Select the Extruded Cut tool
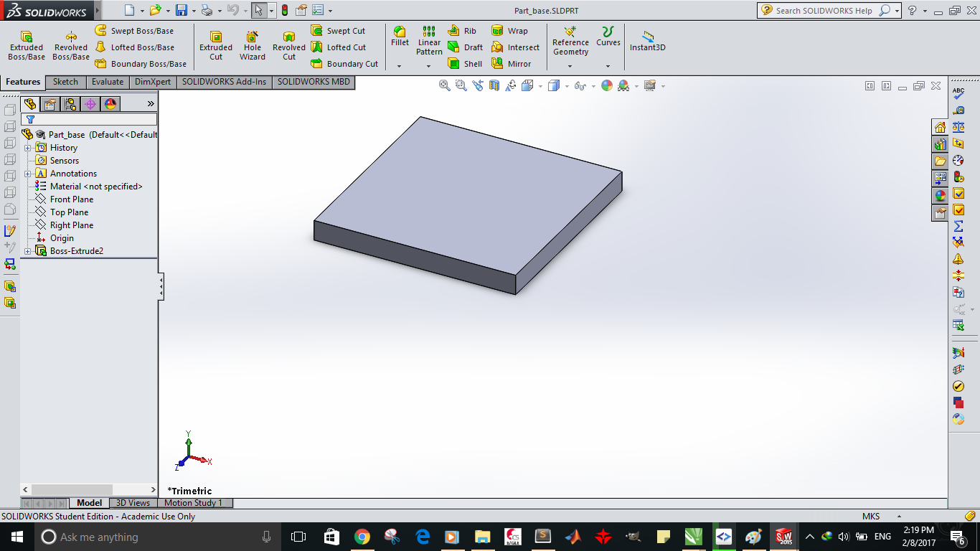 click(x=216, y=46)
